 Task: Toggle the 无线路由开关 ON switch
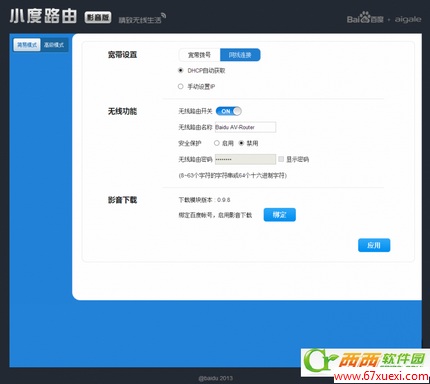click(x=229, y=111)
